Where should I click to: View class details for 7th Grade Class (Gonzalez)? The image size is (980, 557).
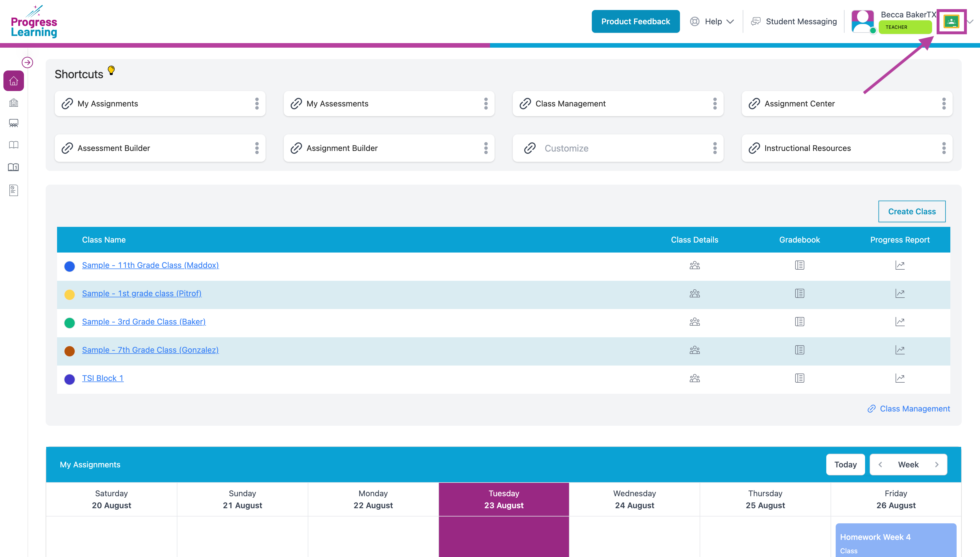point(695,350)
